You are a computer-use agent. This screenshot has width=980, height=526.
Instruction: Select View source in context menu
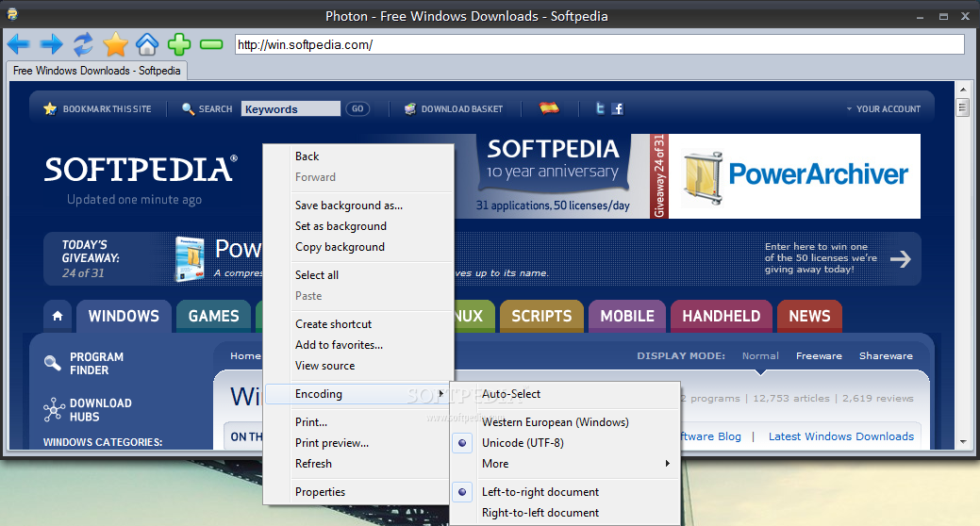358,366
